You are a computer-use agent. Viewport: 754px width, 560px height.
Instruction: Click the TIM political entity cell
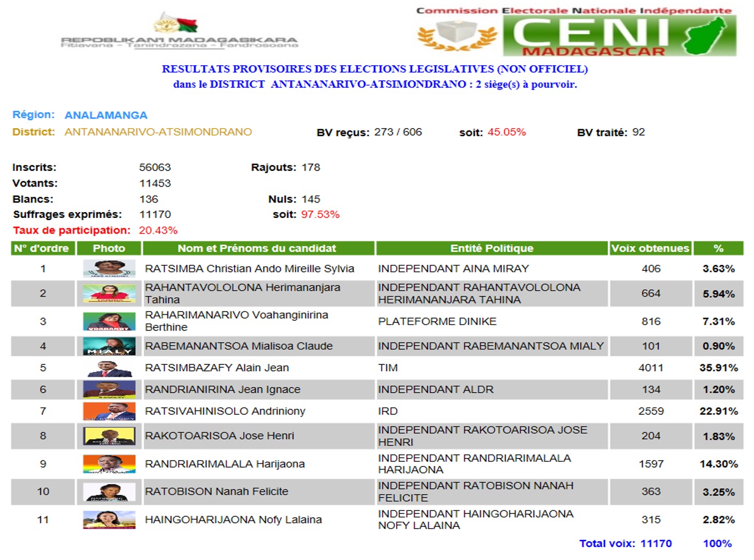(388, 368)
